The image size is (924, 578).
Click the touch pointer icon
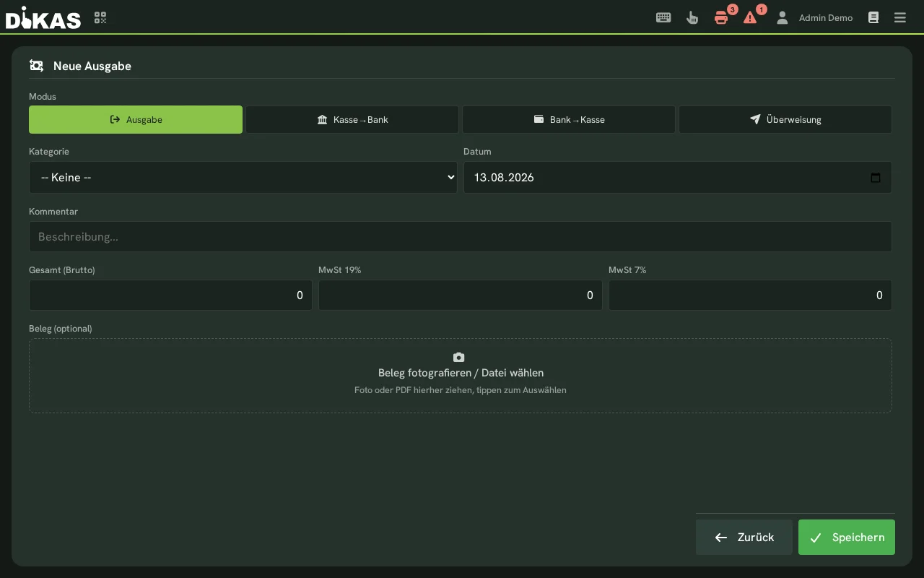point(692,17)
